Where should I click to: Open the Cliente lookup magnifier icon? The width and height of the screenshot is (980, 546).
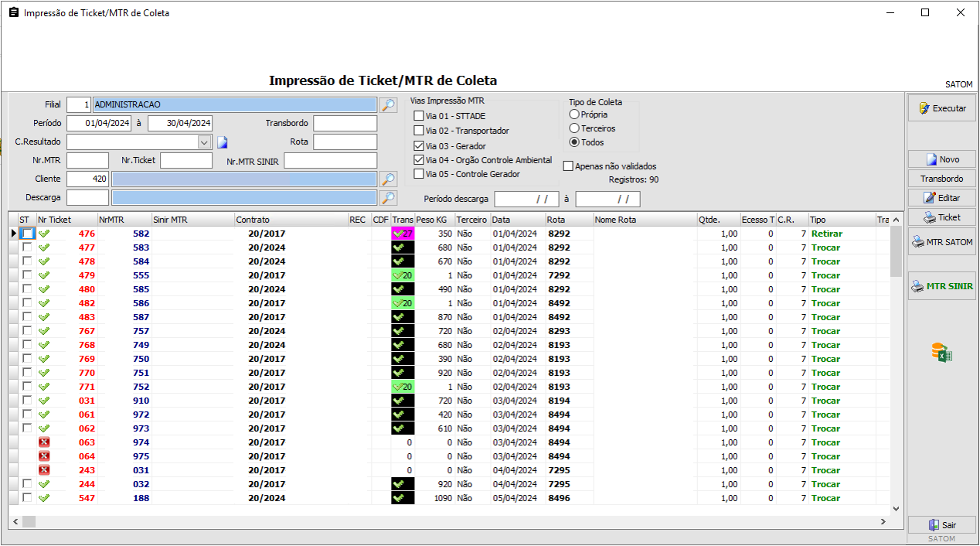point(388,179)
